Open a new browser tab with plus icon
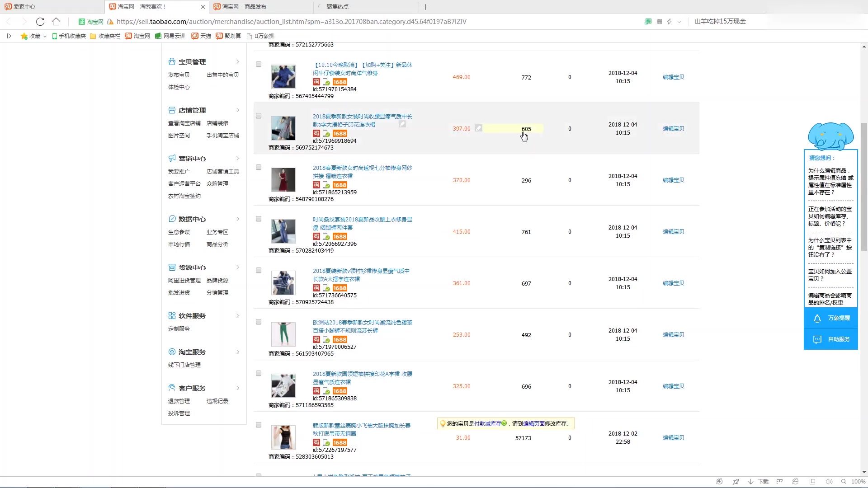The width and height of the screenshot is (868, 488). (425, 7)
